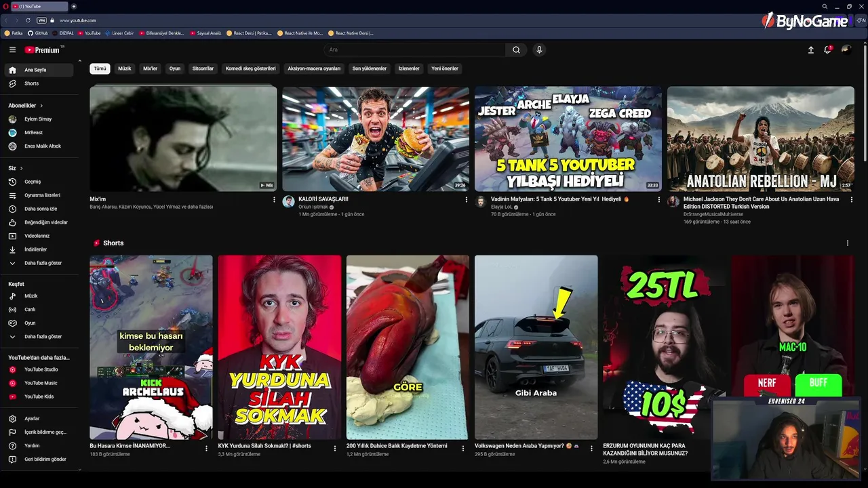Open YouTube Studio link

pos(39,369)
